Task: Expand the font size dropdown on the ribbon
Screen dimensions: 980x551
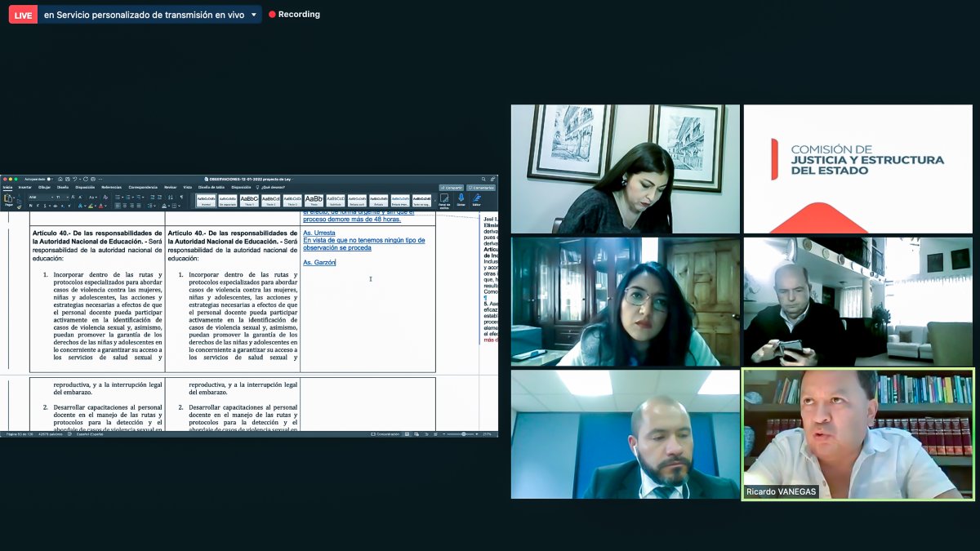Action: point(68,197)
